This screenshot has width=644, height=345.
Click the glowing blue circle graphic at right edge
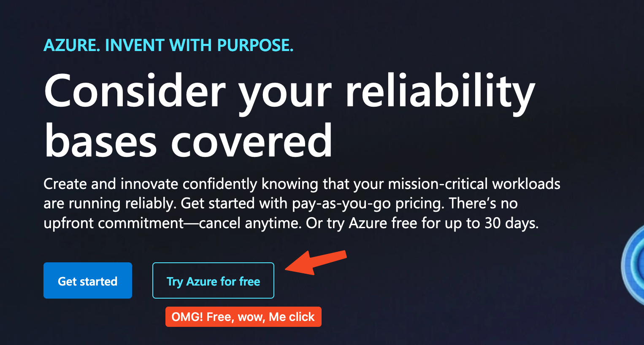[x=633, y=265]
